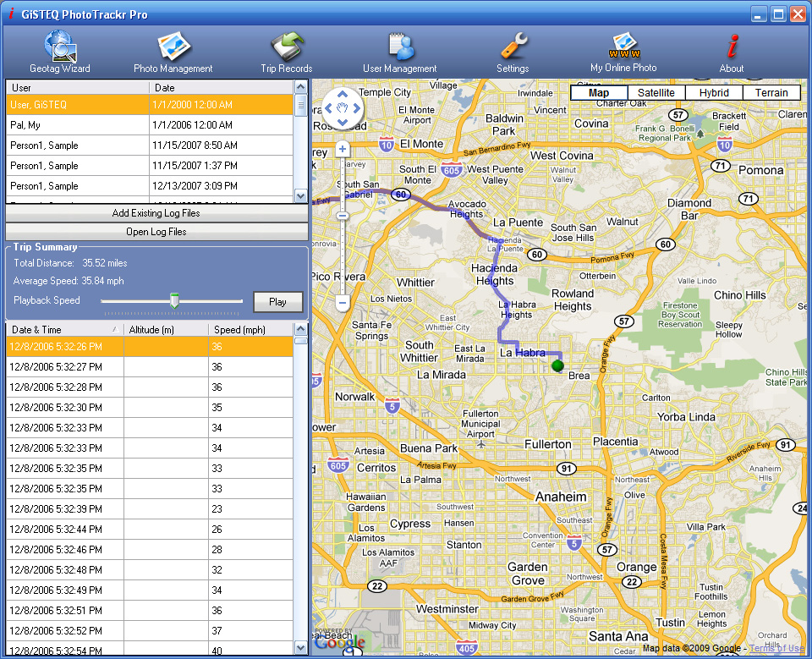Sort by Altitude (m) column header
The image size is (812, 659).
[166, 330]
